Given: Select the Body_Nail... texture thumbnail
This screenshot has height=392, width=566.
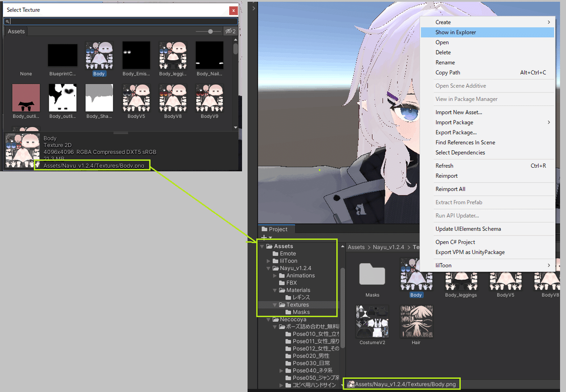Looking at the screenshot, I should (x=209, y=56).
